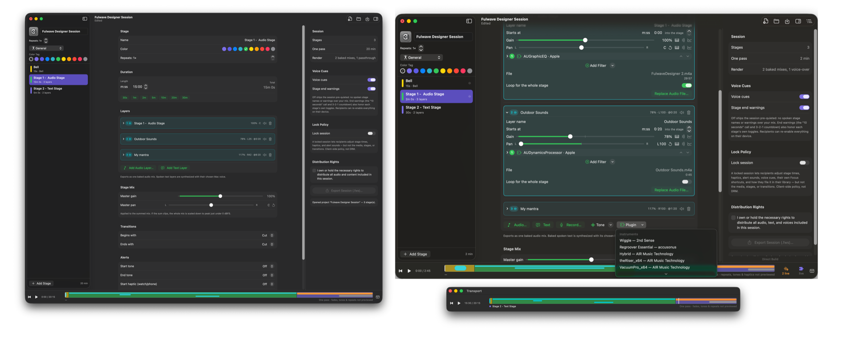Viewport: 868px width, 345px height.
Task: Click Add Stage in the right window
Action: (x=415, y=254)
